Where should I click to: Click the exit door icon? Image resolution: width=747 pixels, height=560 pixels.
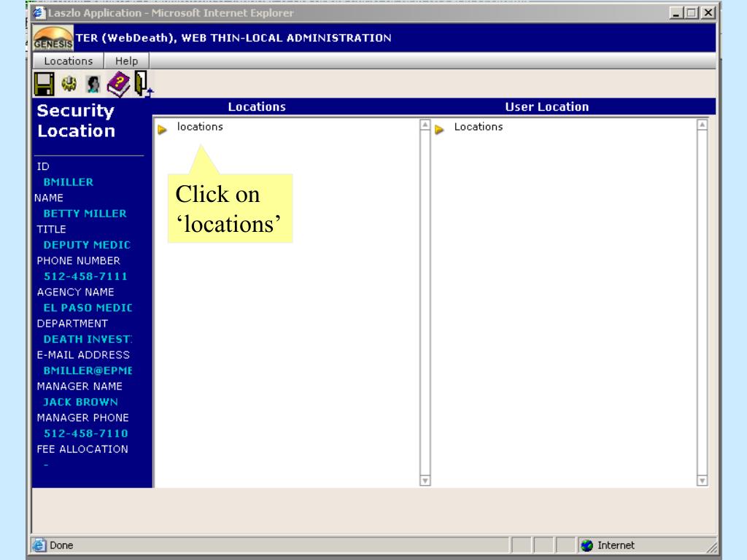[143, 84]
